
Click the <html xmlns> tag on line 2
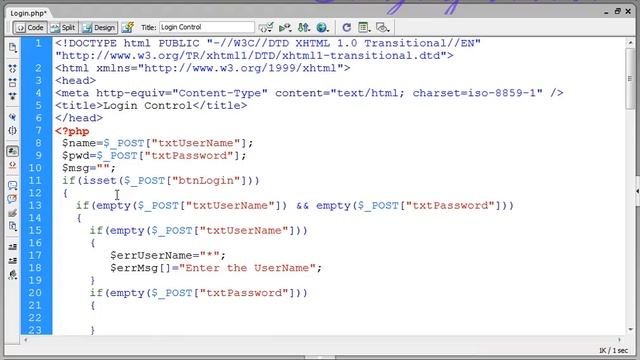[202, 68]
